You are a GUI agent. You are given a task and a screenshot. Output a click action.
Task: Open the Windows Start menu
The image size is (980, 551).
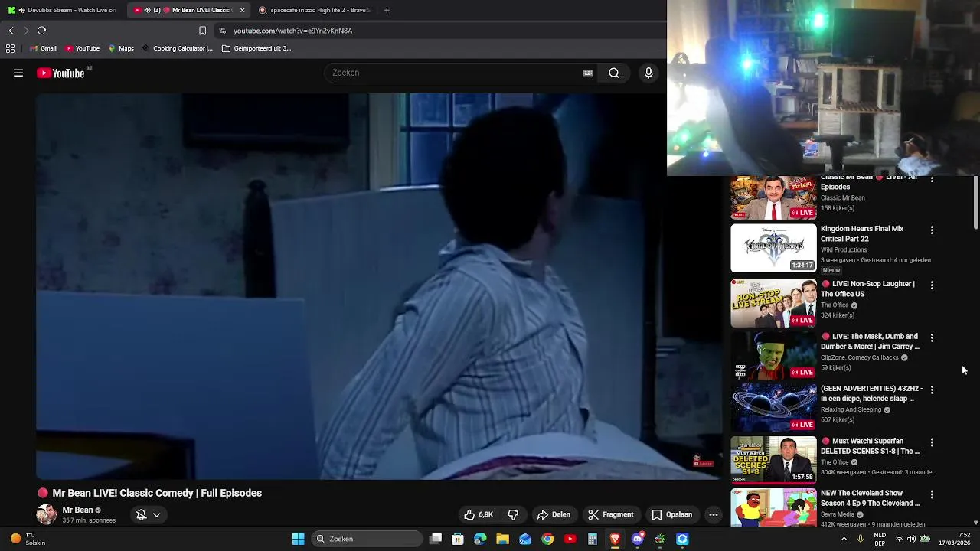298,539
